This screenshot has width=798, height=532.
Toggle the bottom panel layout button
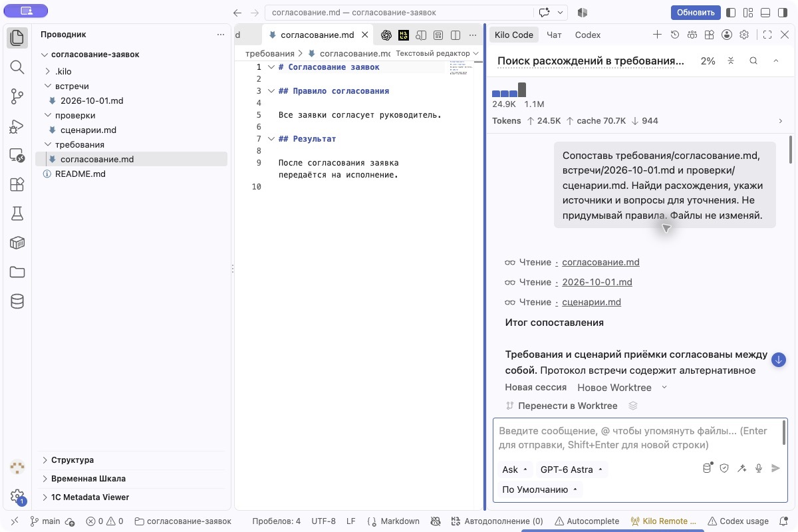pyautogui.click(x=765, y=12)
